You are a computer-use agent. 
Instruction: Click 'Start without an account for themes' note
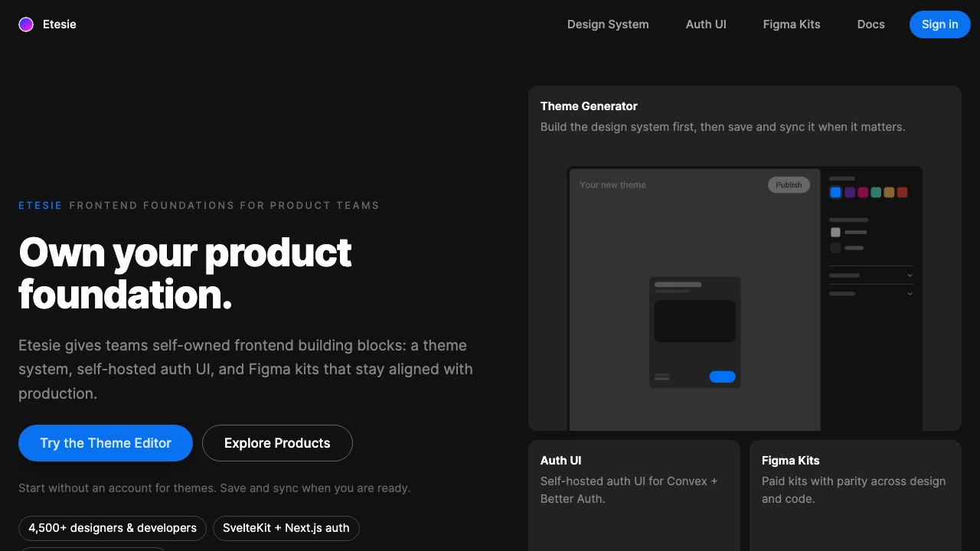click(x=214, y=488)
